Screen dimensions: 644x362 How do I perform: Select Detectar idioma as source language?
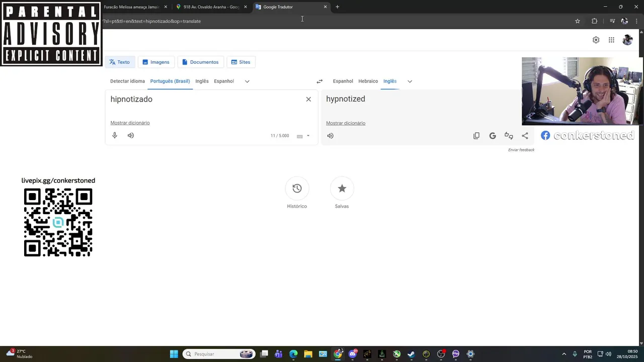(127, 81)
